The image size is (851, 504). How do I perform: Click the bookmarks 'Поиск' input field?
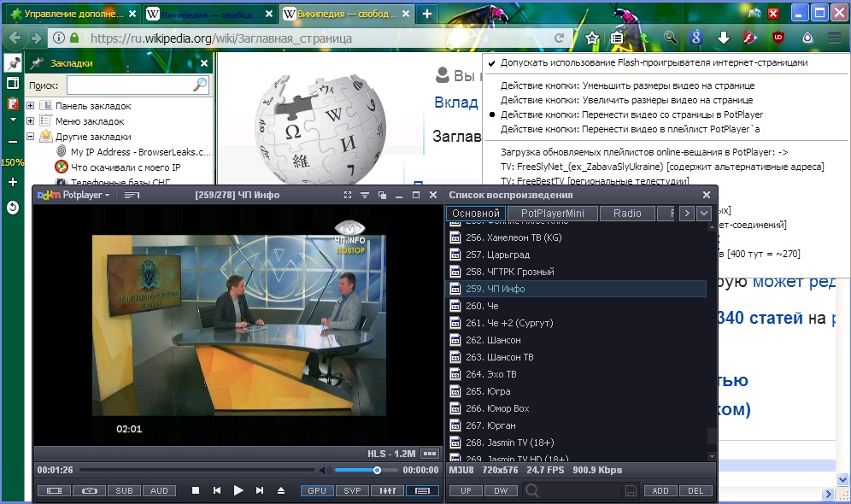tap(138, 85)
